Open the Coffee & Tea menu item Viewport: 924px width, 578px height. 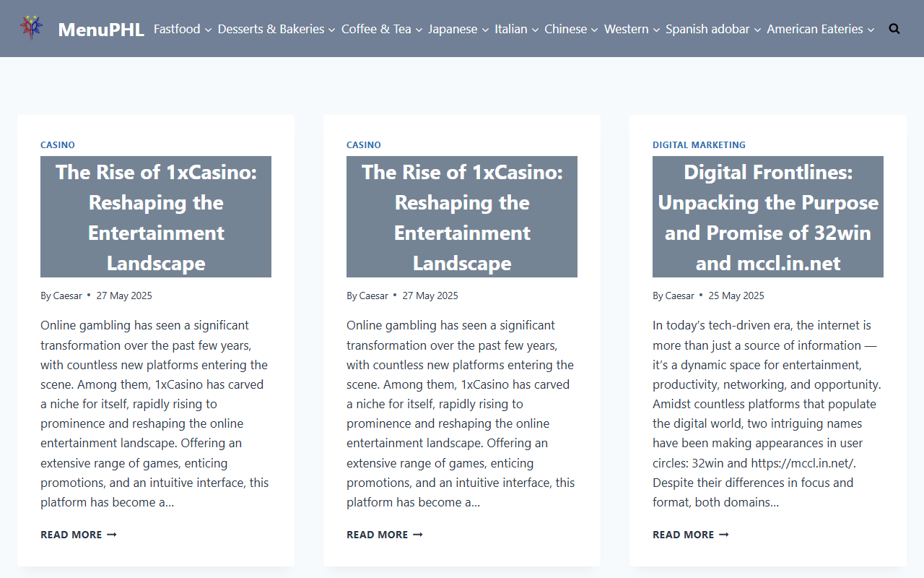click(376, 29)
